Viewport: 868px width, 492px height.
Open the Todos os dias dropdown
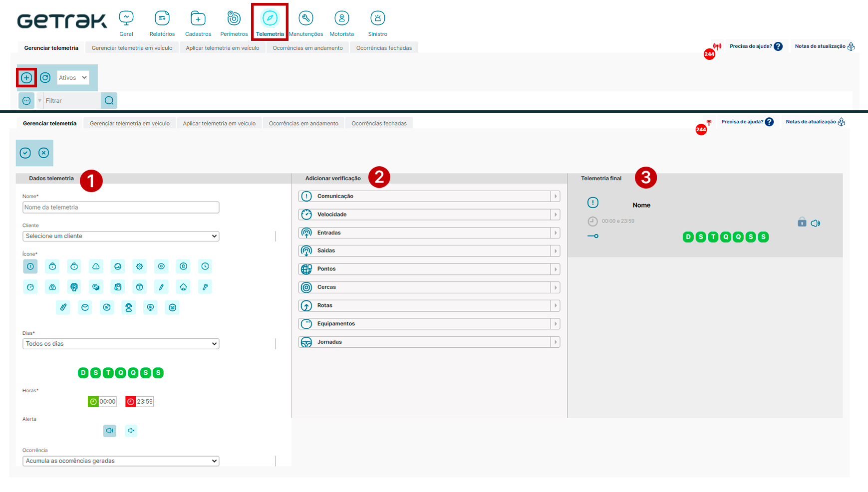[x=121, y=344]
